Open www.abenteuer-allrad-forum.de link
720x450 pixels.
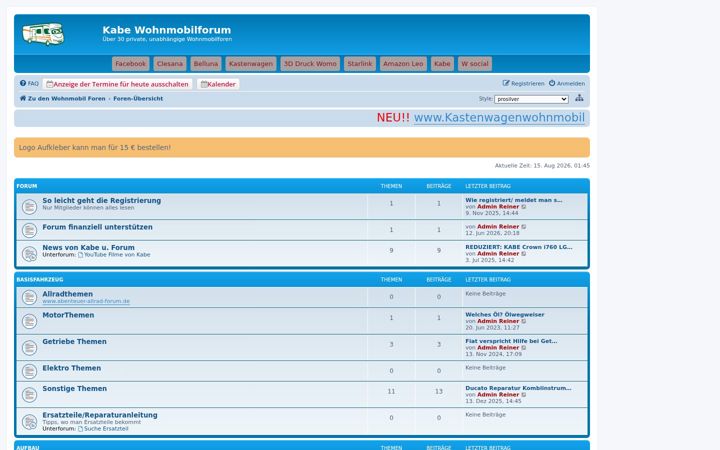click(86, 301)
